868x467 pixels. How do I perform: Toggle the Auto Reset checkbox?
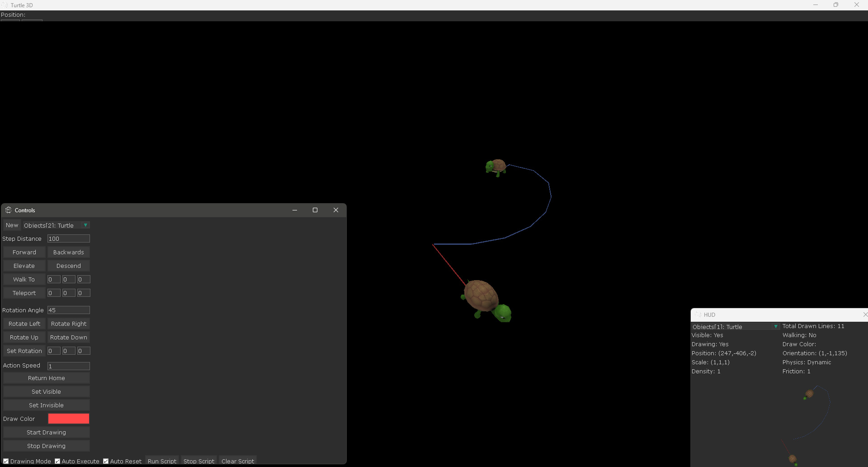(106, 461)
